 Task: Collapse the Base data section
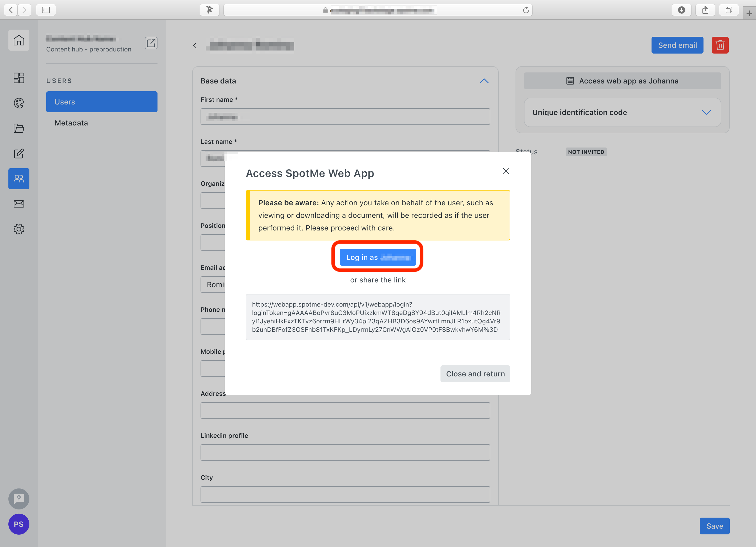click(x=484, y=81)
